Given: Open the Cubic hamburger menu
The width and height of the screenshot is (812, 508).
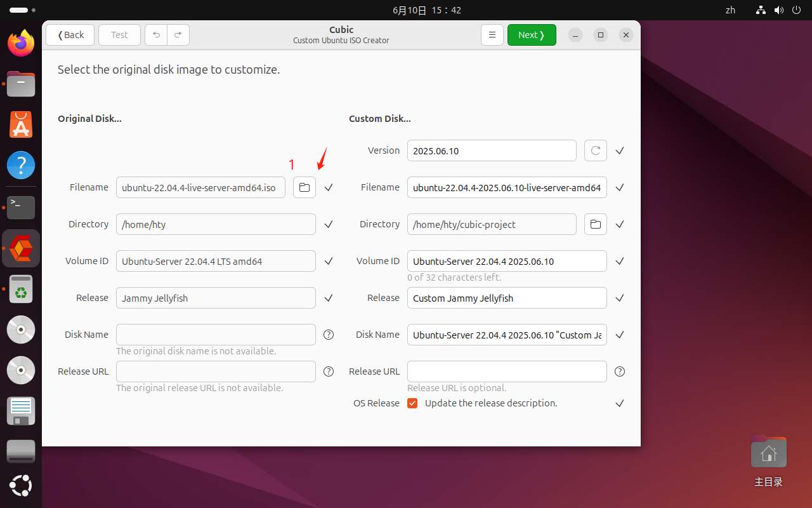Looking at the screenshot, I should pos(492,35).
